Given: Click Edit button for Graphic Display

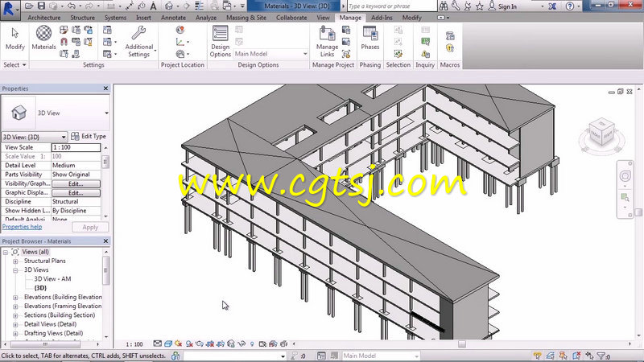Looking at the screenshot, I should coord(76,193).
